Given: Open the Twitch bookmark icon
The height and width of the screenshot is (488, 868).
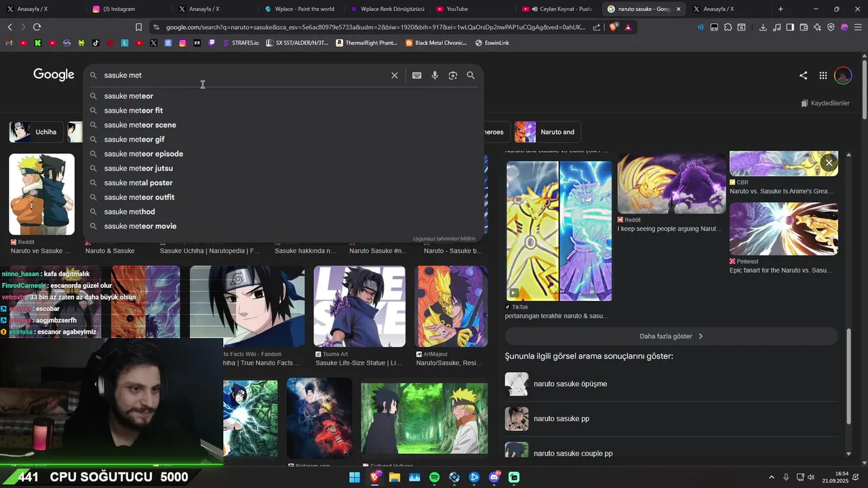Looking at the screenshot, I should pyautogui.click(x=212, y=43).
